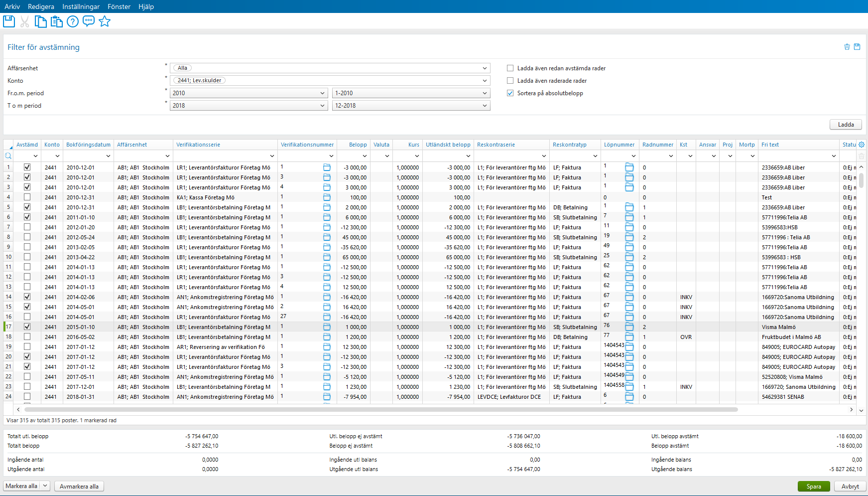Viewport: 868px width, 496px height.
Task: Open the column settings gear icon
Action: click(x=861, y=144)
